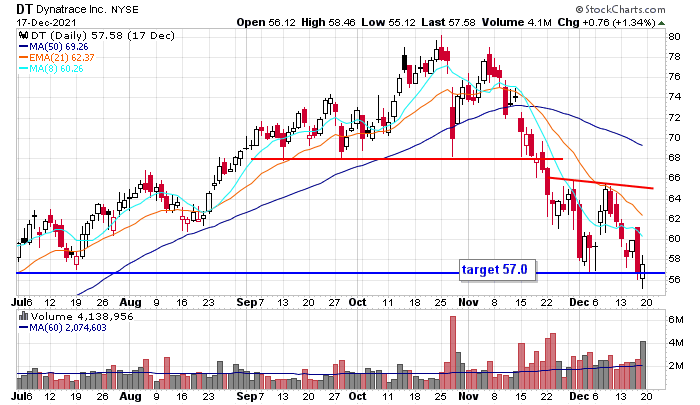This screenshot has height=405, width=700.
Task: Click the Dec label on price chart axis
Action: coord(579,302)
